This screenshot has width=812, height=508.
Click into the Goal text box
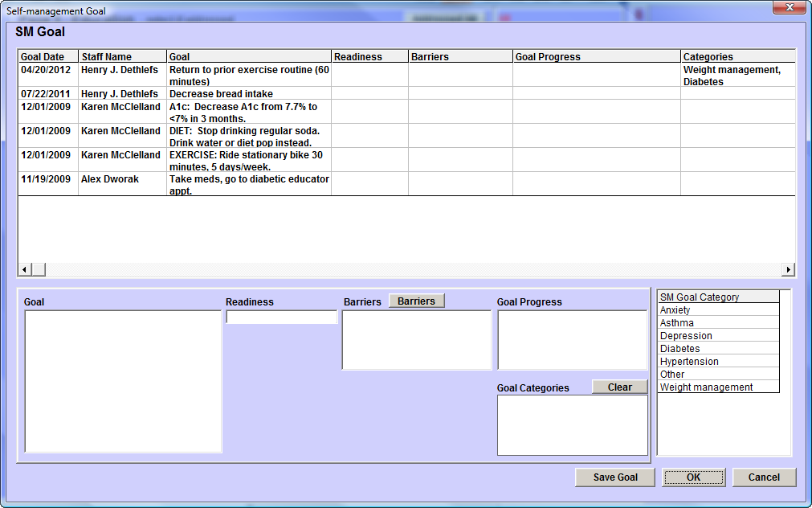[123, 381]
